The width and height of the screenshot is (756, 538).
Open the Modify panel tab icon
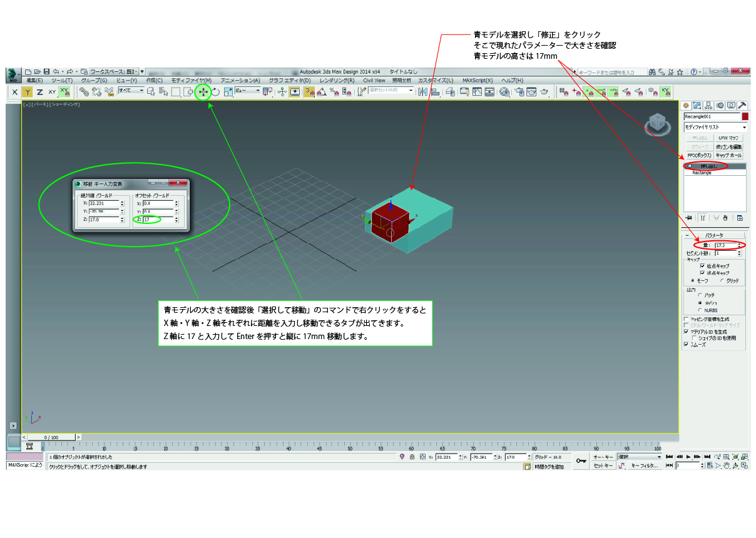pos(697,105)
